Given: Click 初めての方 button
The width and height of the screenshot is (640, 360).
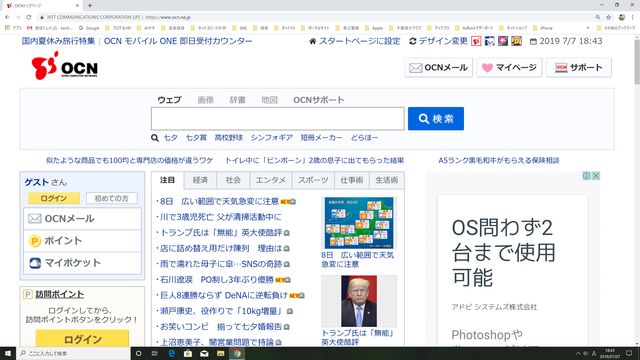Looking at the screenshot, I should tap(111, 198).
